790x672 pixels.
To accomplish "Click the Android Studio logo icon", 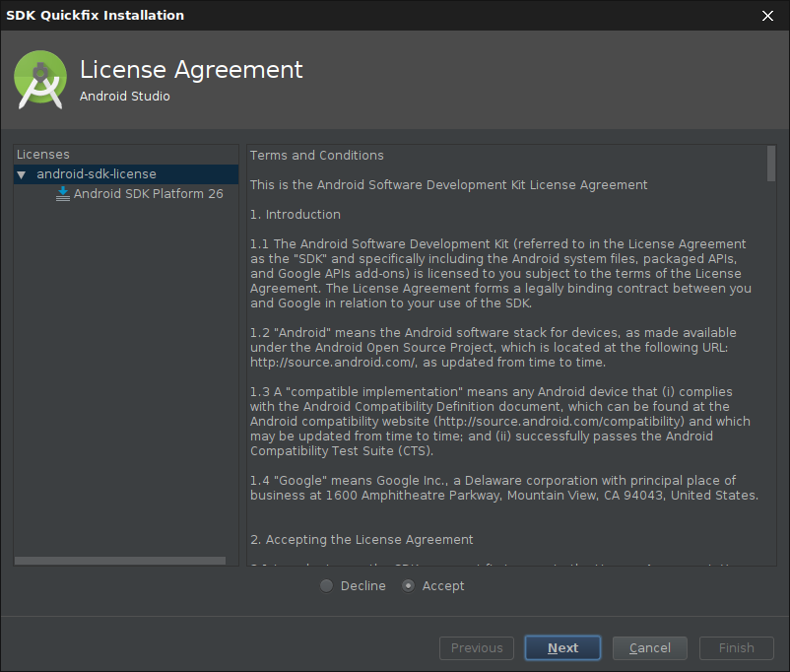I will tap(40, 80).
